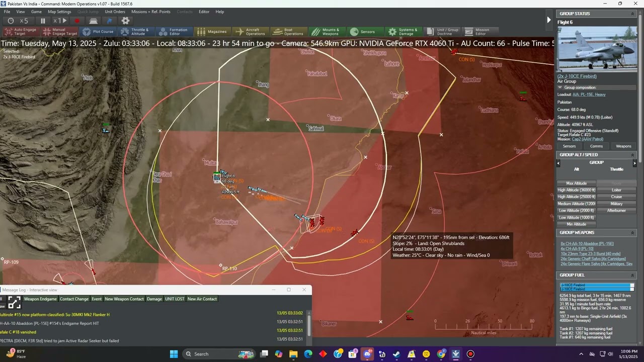Viewport: 644px width, 362px height.
Task: Click the blue arrow toolbar icon
Action: click(109, 21)
